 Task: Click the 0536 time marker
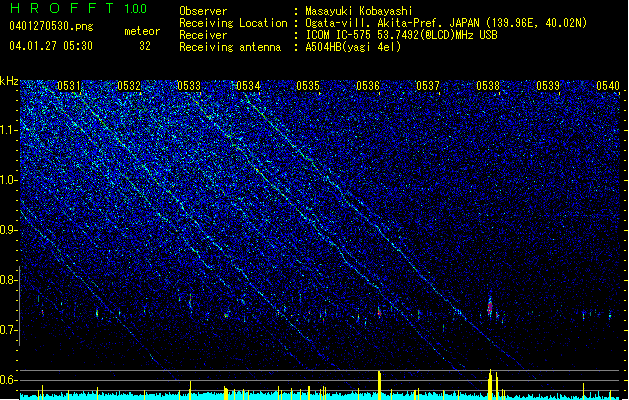pos(368,86)
